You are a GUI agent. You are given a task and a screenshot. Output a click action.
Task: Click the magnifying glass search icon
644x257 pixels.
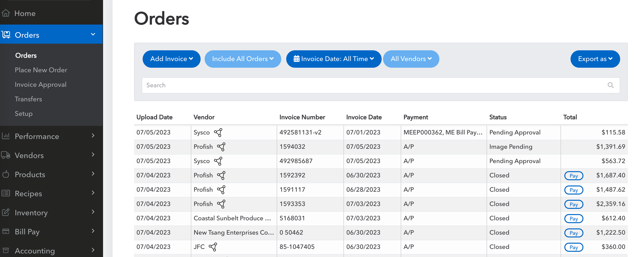[x=610, y=85]
